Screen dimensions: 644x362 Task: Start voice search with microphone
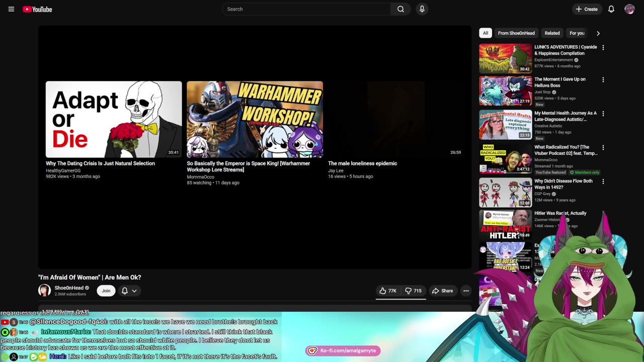422,9
